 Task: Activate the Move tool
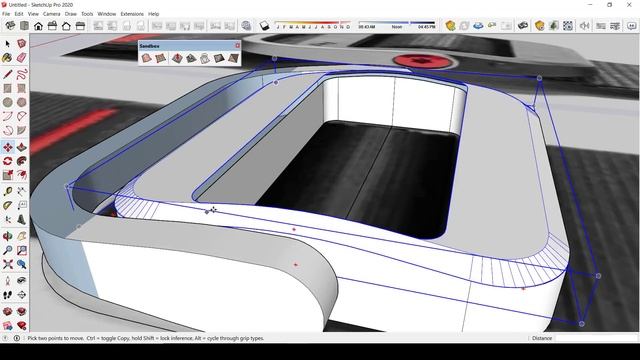tap(7, 147)
